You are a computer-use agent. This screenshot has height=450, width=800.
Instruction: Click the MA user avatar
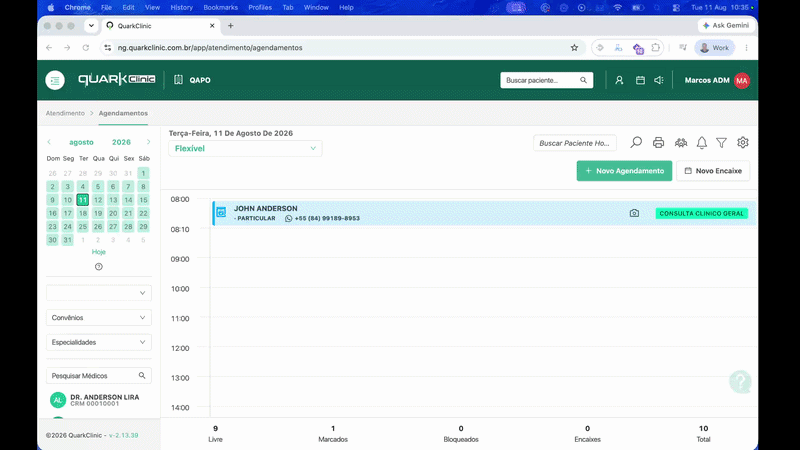(x=742, y=80)
